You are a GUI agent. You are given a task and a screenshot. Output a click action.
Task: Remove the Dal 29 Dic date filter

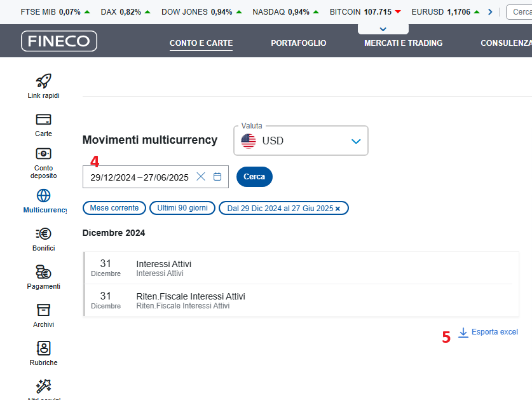tap(338, 208)
